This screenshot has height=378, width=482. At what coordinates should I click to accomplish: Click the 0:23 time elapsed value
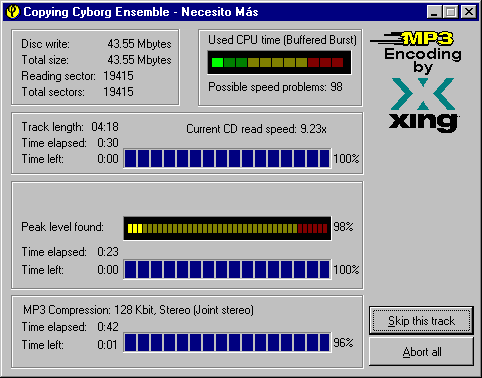coord(108,252)
